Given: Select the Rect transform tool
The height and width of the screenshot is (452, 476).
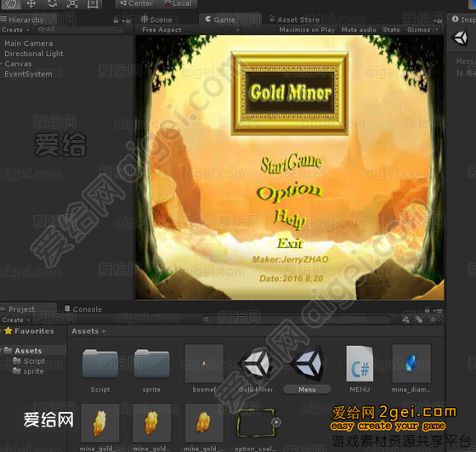Looking at the screenshot, I should [x=93, y=3].
